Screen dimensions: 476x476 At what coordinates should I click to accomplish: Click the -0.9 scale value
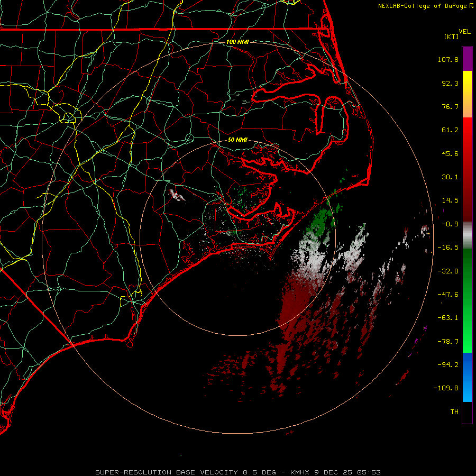point(450,224)
